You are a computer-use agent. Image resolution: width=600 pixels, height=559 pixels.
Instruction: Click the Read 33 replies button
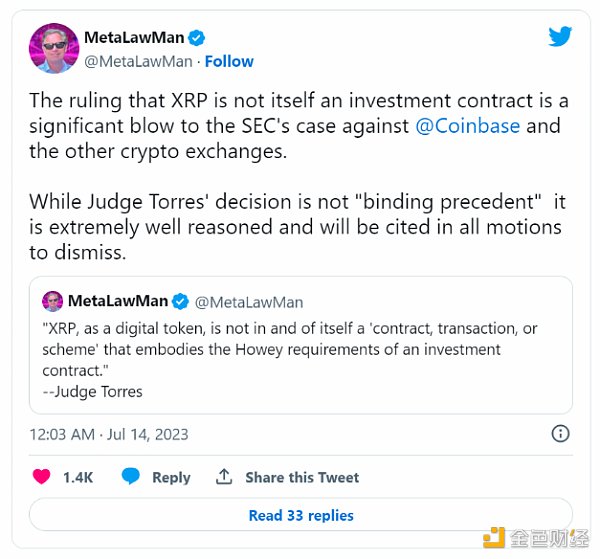(x=301, y=515)
